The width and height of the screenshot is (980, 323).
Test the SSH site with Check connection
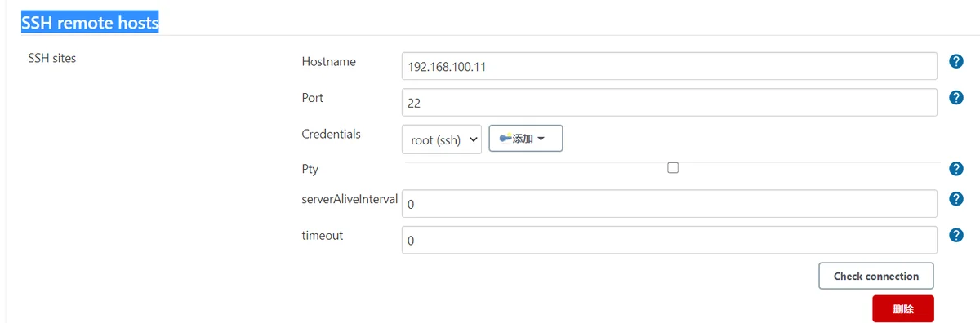[876, 276]
